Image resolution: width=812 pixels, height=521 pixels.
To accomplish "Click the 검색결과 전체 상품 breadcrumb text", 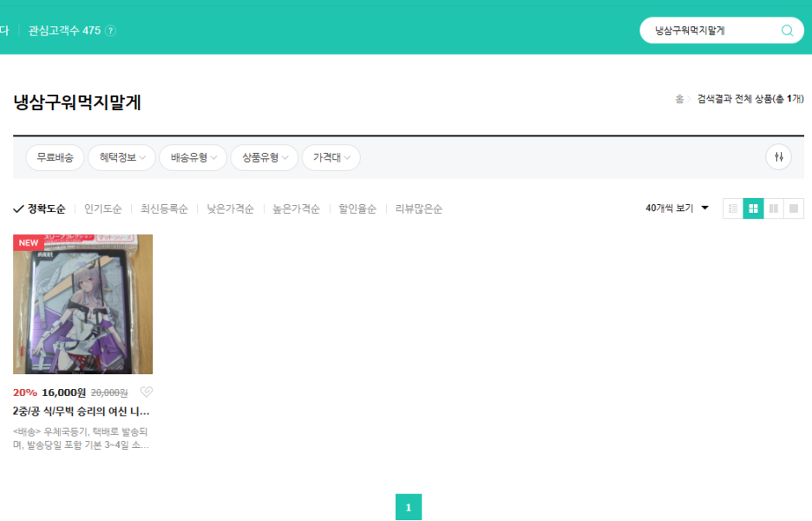I will 750,98.
